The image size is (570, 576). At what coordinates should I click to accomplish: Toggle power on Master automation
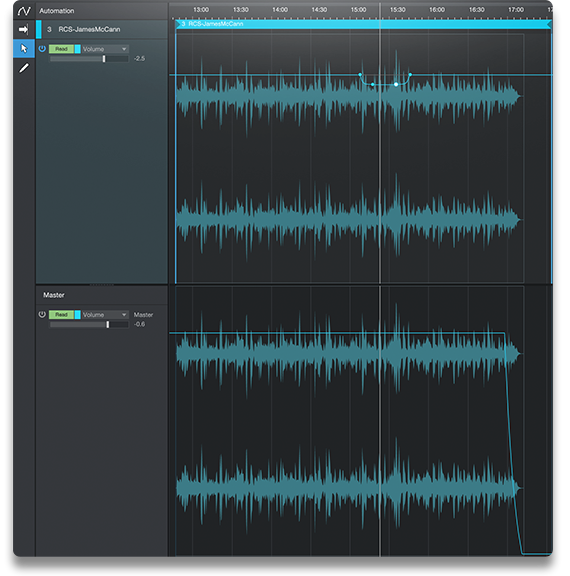[42, 314]
